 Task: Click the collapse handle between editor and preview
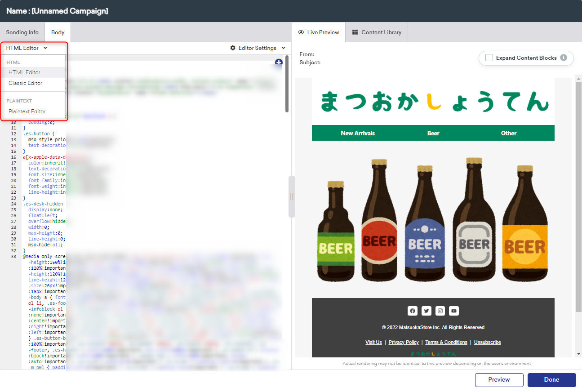point(292,196)
